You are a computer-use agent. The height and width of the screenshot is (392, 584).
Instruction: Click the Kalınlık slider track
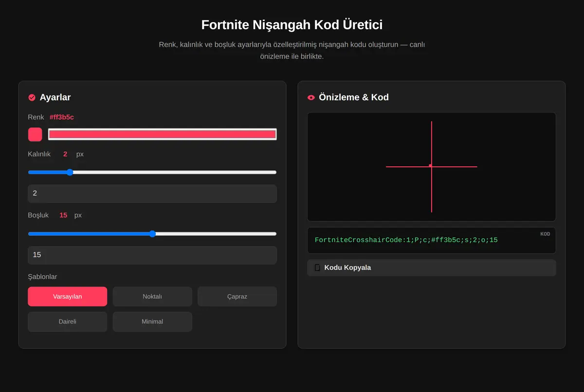152,172
